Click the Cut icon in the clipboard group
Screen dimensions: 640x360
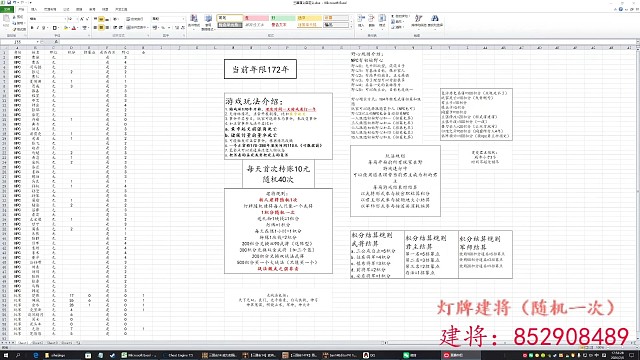(x=15, y=17)
